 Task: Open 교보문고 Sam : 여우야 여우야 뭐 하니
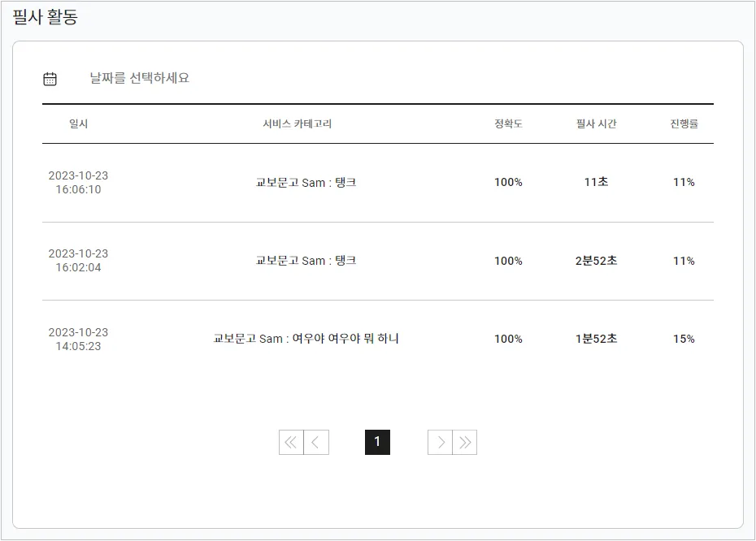coord(306,339)
